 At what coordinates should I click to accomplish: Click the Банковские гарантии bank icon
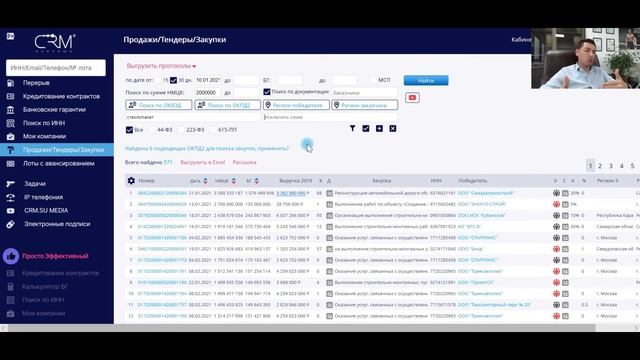[x=11, y=110]
